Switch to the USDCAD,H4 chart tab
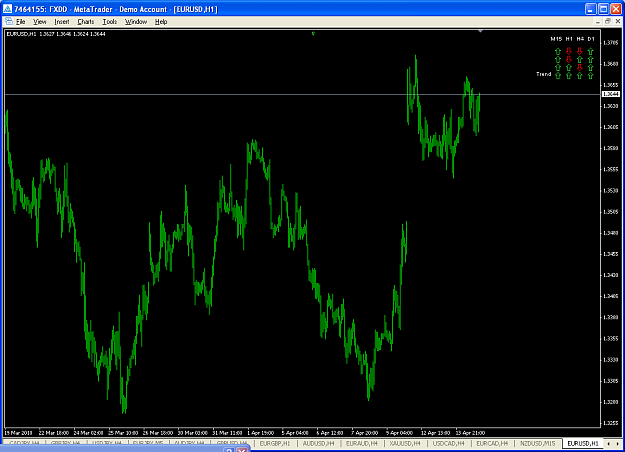Image resolution: width=625 pixels, height=452 pixels. [448, 443]
